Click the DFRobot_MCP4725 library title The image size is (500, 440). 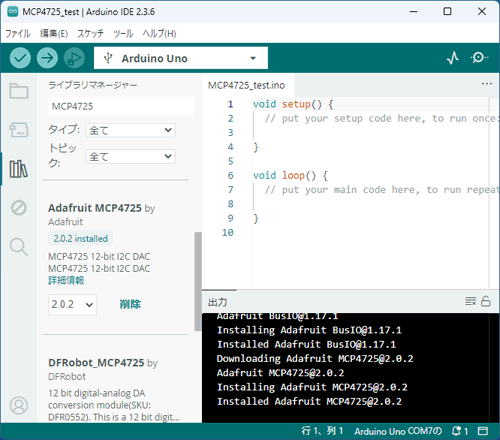click(x=96, y=363)
